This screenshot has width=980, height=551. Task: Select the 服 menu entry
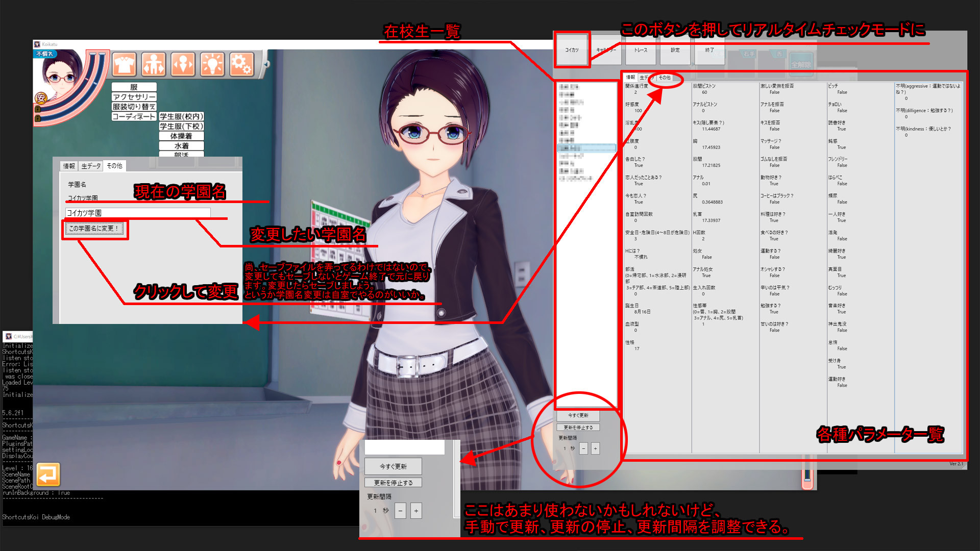tap(134, 87)
